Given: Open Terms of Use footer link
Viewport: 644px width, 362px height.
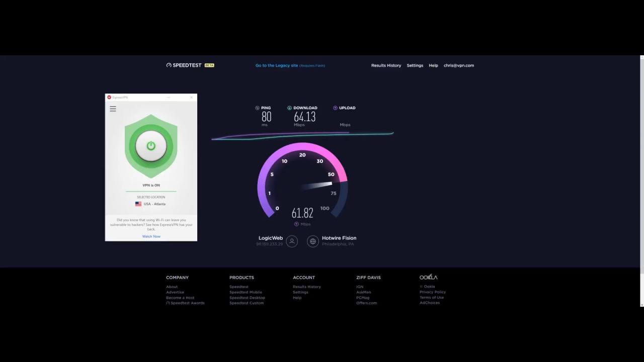Looking at the screenshot, I should pyautogui.click(x=432, y=298).
